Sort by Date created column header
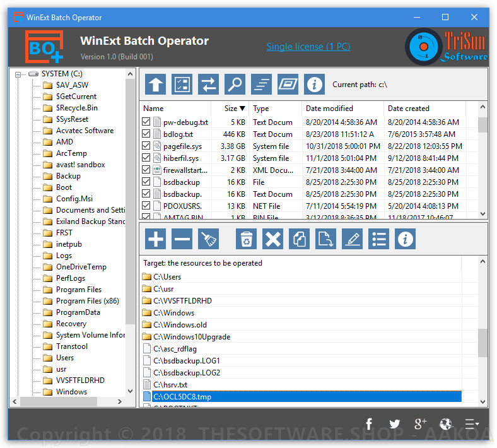The width and height of the screenshot is (497, 448). pyautogui.click(x=425, y=109)
